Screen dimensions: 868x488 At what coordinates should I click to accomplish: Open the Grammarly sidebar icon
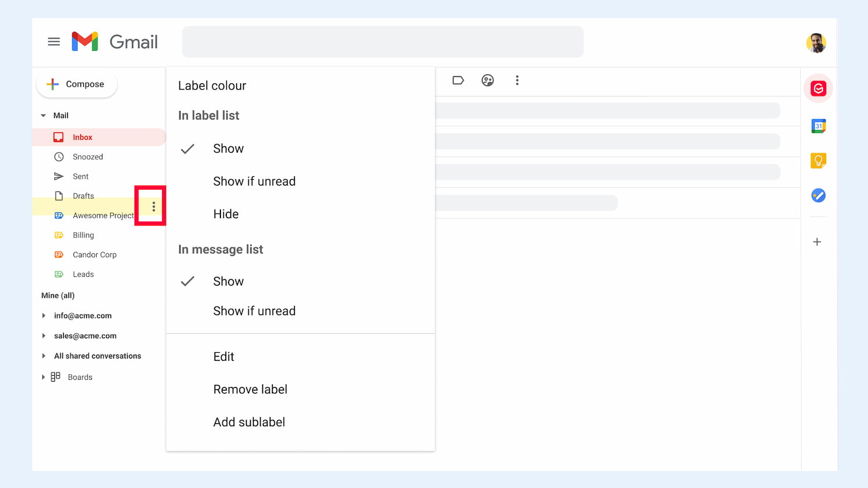[x=818, y=88]
